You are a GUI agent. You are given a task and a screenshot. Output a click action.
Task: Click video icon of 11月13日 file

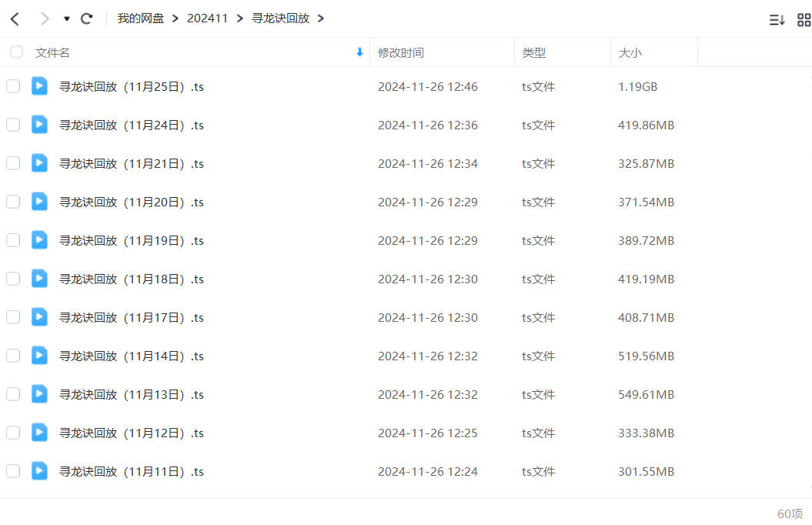pos(39,393)
